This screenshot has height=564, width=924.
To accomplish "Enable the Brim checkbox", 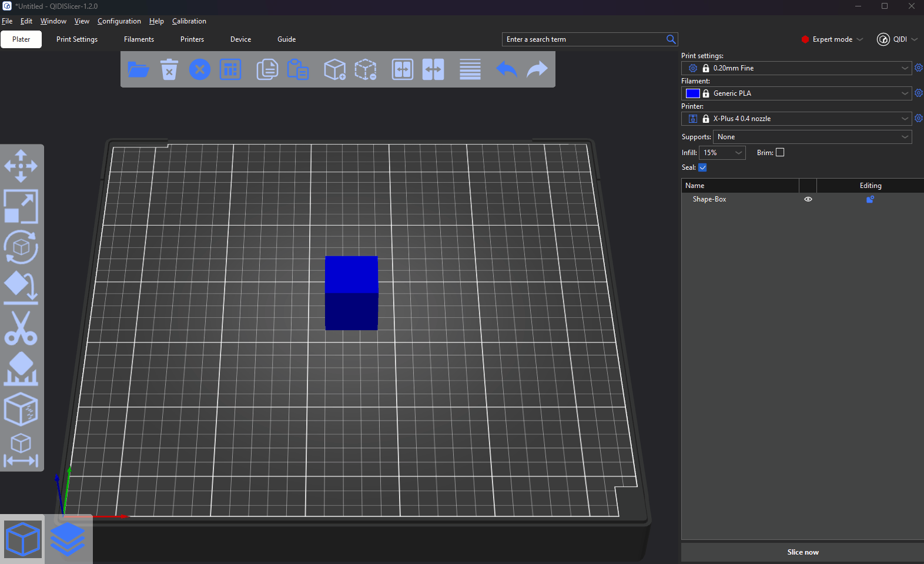I will click(x=780, y=152).
